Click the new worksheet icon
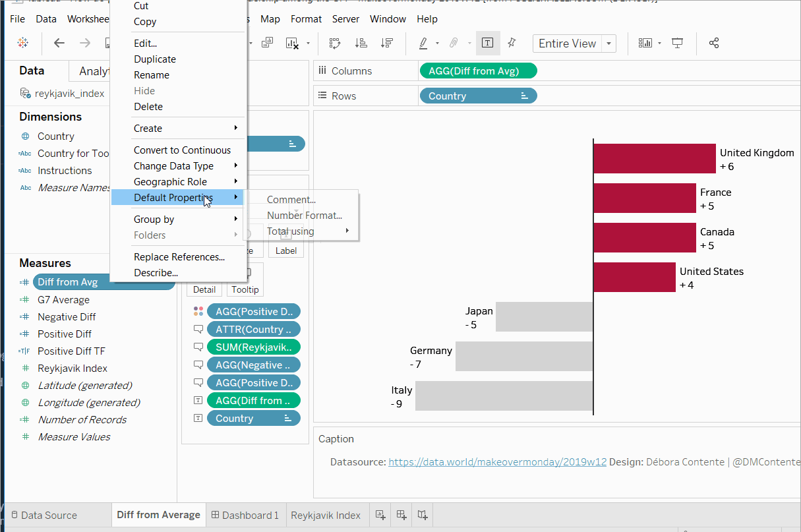This screenshot has height=532, width=801. (x=380, y=515)
